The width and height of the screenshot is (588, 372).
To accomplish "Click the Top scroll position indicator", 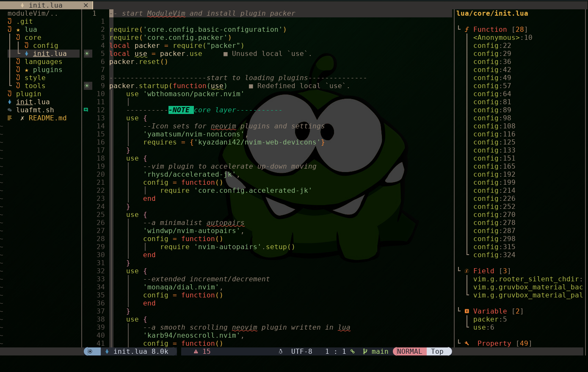I will point(437,352).
